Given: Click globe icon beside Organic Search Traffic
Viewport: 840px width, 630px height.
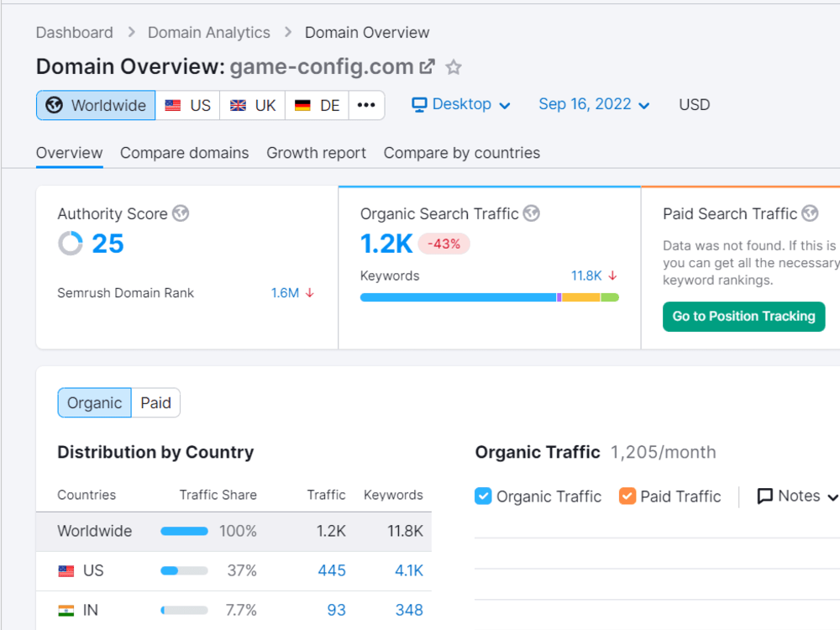Looking at the screenshot, I should pos(532,213).
